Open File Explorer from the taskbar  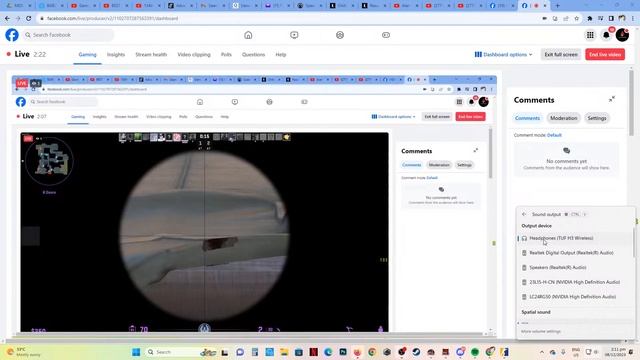click(x=284, y=352)
